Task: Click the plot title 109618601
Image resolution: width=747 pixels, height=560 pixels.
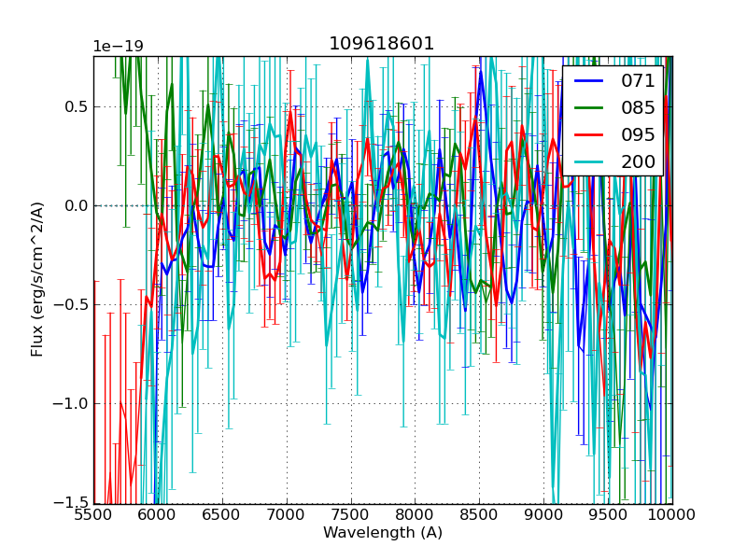Action: click(x=382, y=44)
